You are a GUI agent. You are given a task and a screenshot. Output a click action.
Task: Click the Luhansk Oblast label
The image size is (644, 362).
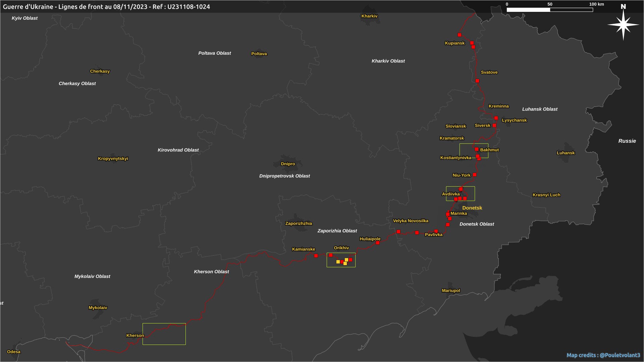540,109
